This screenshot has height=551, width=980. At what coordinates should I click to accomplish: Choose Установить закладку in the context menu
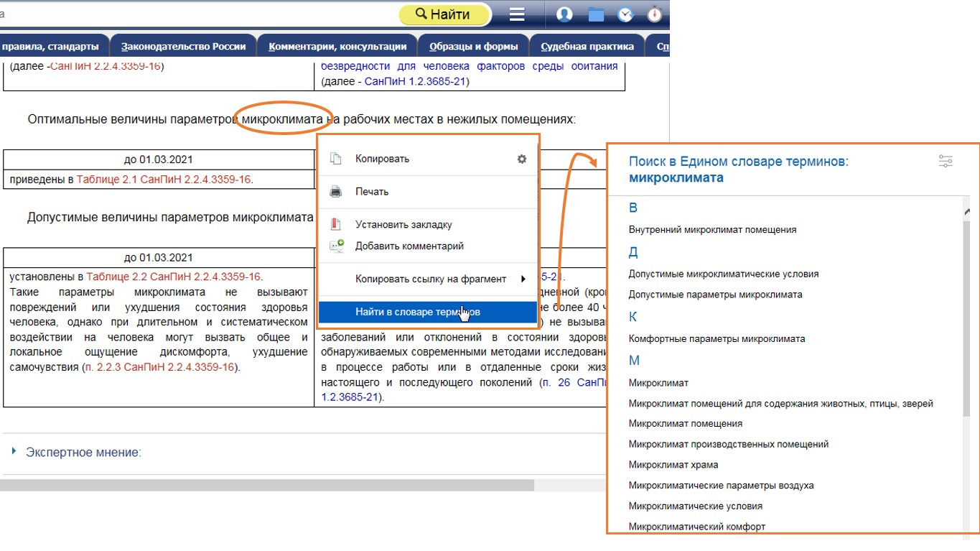click(403, 225)
